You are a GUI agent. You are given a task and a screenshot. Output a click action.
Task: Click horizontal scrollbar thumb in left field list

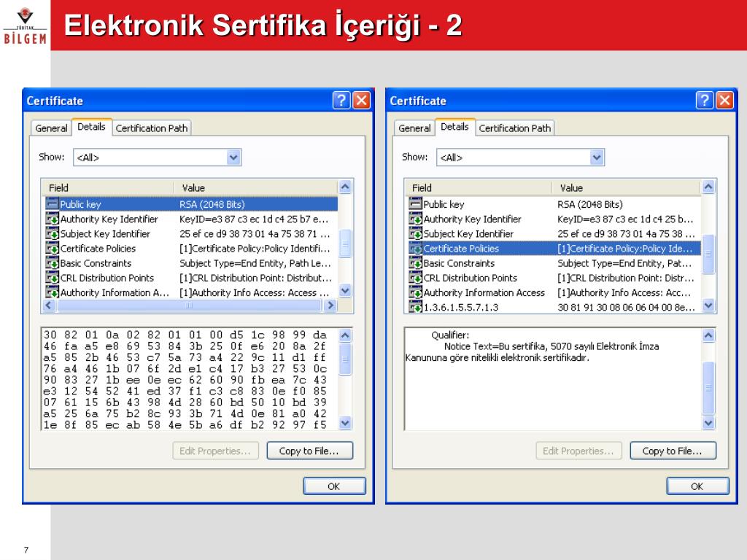189,306
